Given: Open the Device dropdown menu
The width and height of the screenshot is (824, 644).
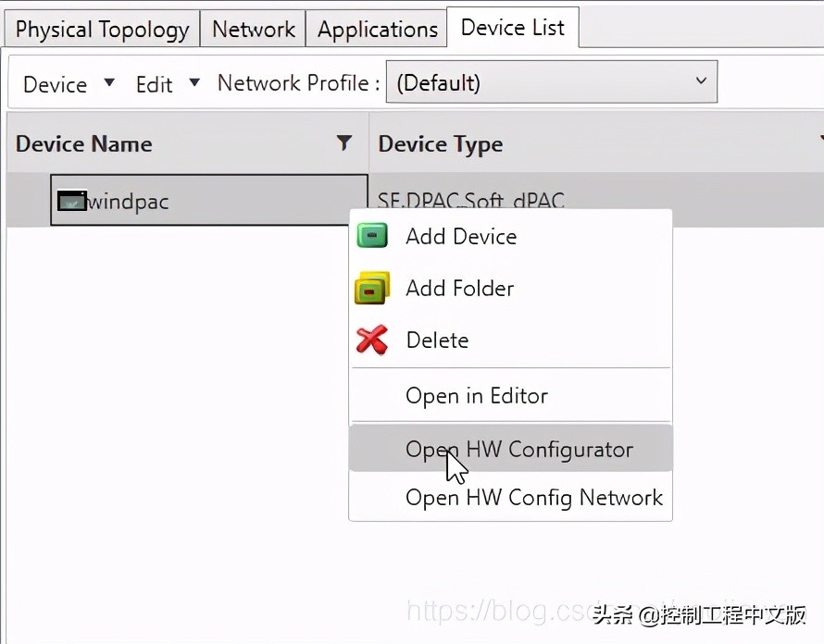Looking at the screenshot, I should click(69, 84).
